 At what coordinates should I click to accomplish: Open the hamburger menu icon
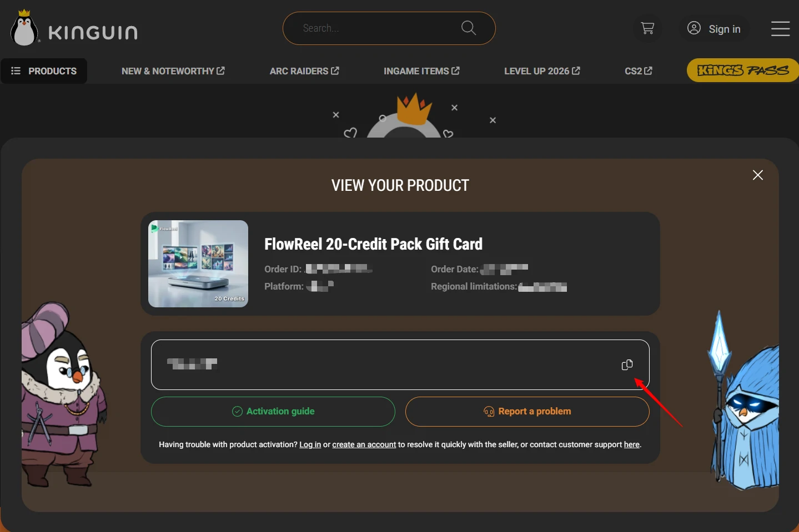(780, 29)
